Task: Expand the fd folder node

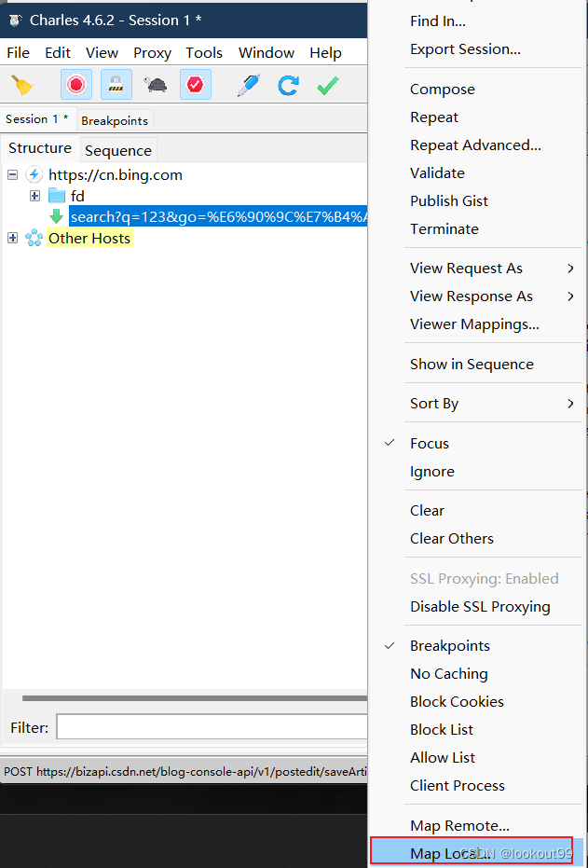Action: [34, 196]
